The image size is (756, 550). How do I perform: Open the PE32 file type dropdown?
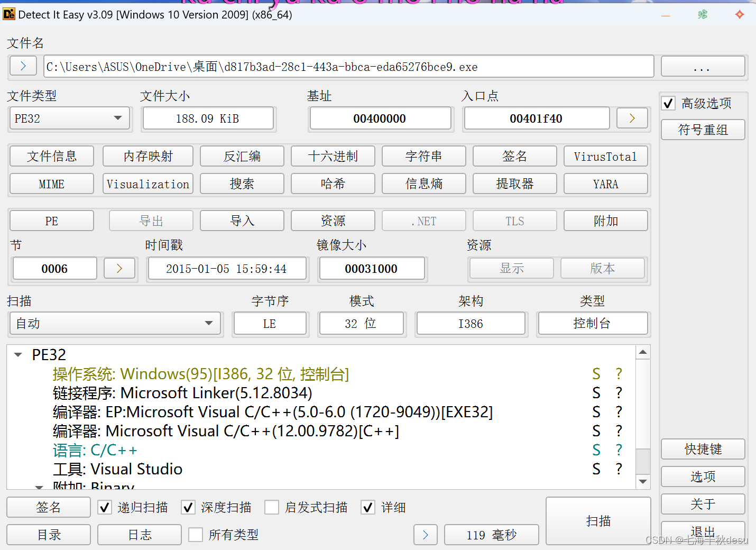coord(118,118)
